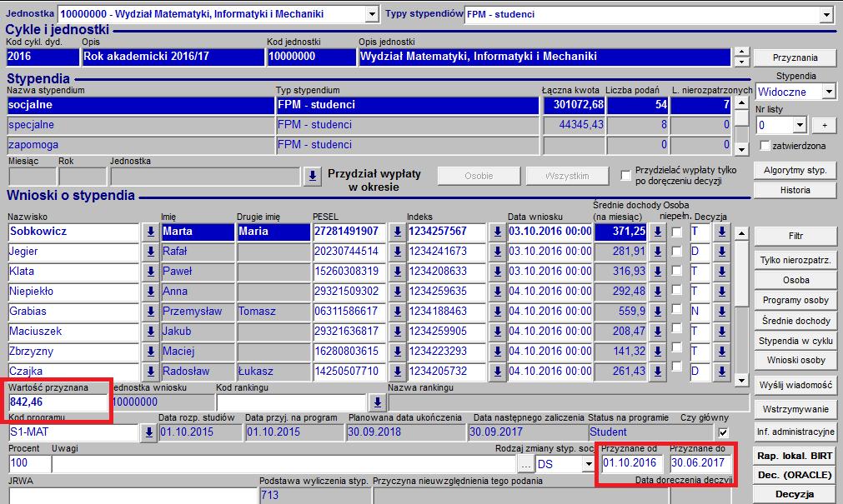This screenshot has width=843, height=504.
Task: Click arrow next to PESEL 16280803615
Action: point(397,352)
